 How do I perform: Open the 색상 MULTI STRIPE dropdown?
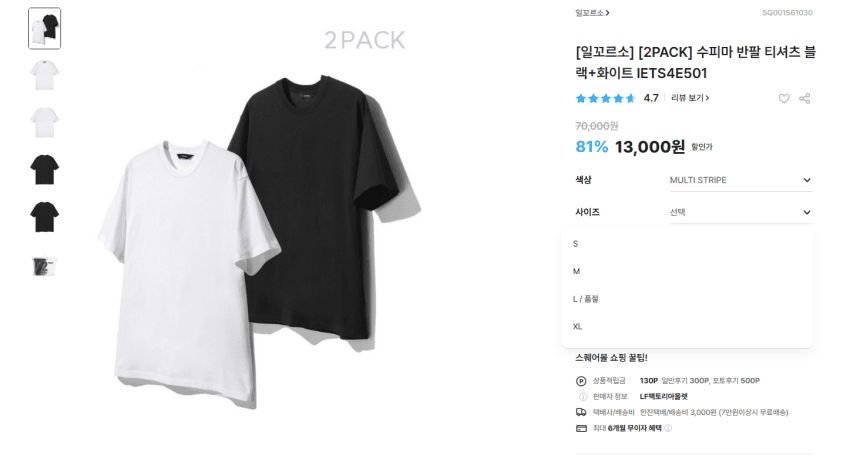741,180
